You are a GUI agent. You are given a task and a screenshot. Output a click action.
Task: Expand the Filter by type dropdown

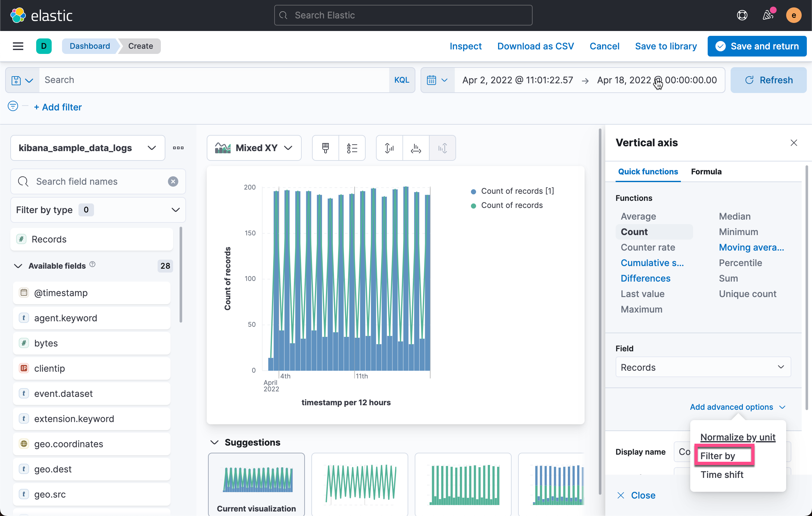pyautogui.click(x=98, y=210)
